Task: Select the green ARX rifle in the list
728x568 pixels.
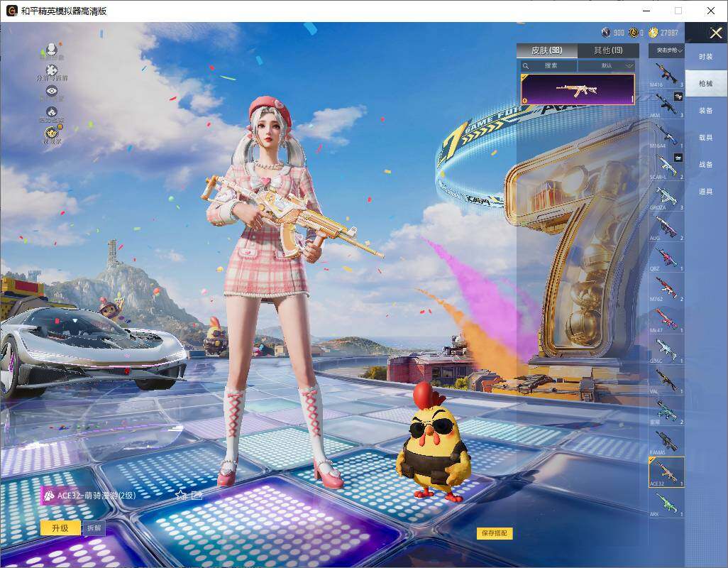Action: 666,503
